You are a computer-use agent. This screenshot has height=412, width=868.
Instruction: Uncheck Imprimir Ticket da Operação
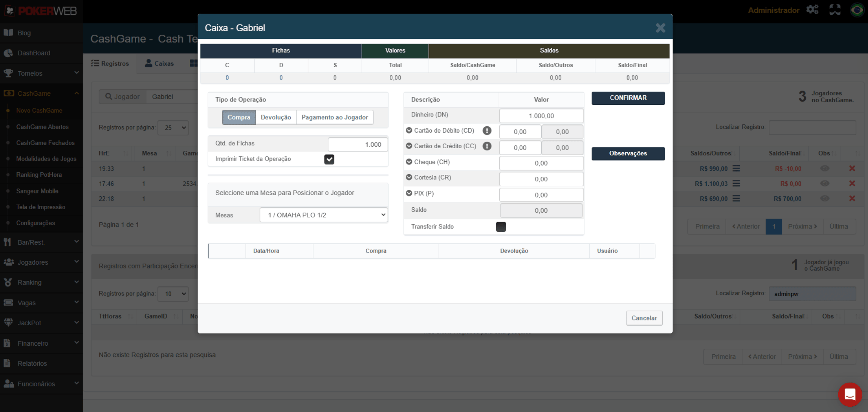(x=329, y=159)
